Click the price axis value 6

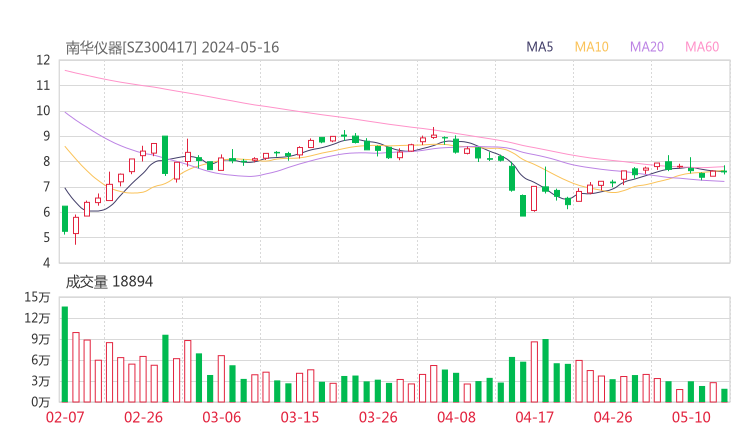46,212
